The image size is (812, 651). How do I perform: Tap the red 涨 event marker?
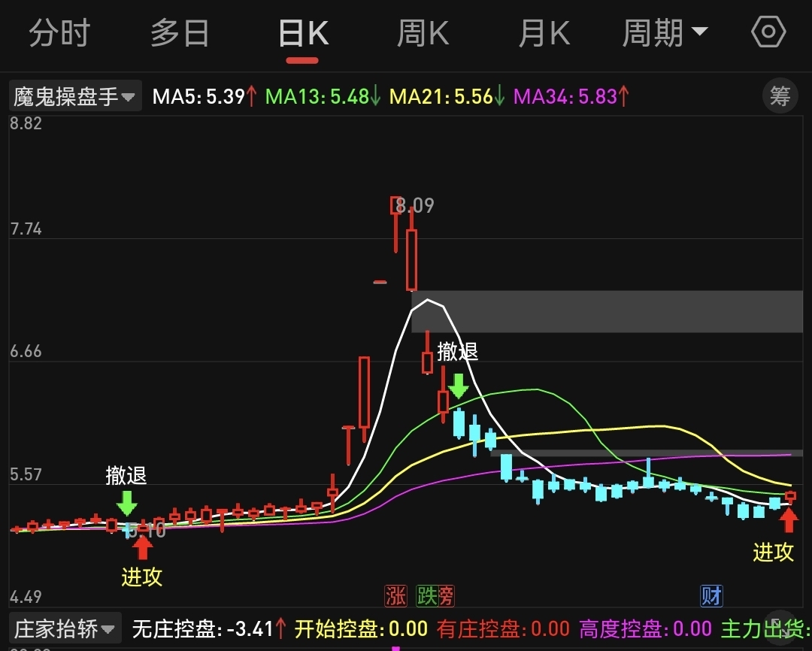395,595
